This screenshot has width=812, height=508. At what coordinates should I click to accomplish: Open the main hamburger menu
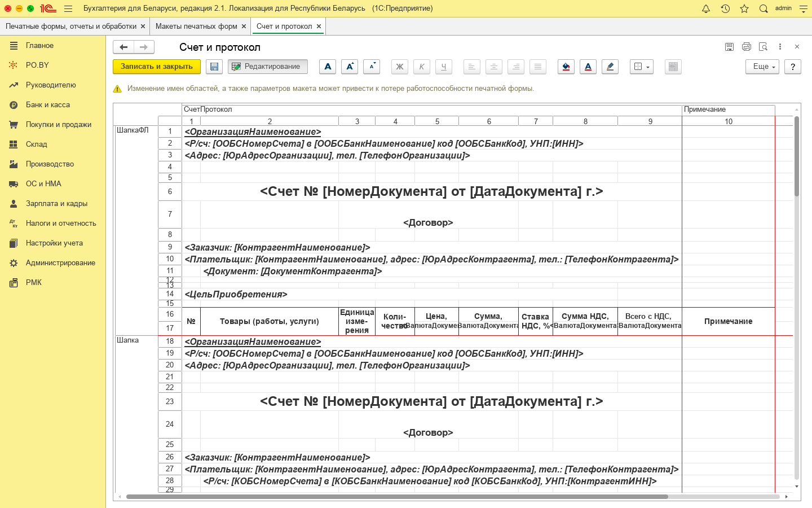point(68,8)
